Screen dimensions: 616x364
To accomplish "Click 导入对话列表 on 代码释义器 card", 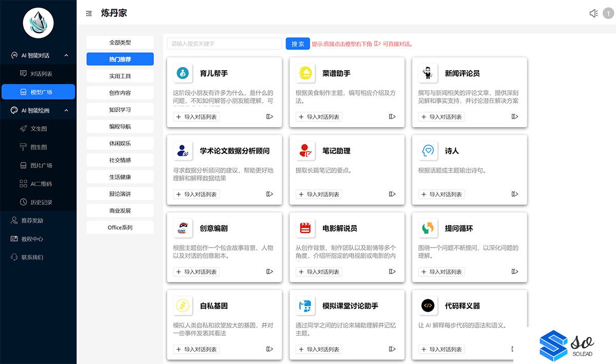I will [x=441, y=349].
